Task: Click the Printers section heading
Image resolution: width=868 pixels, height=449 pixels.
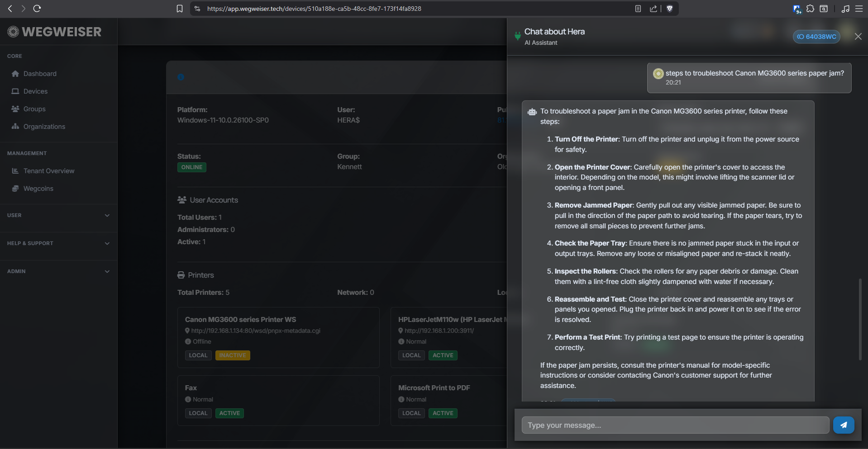Action: (196, 275)
